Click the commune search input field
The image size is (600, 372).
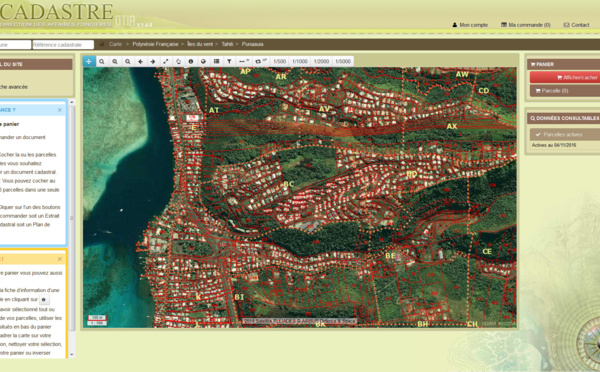pyautogui.click(x=15, y=45)
